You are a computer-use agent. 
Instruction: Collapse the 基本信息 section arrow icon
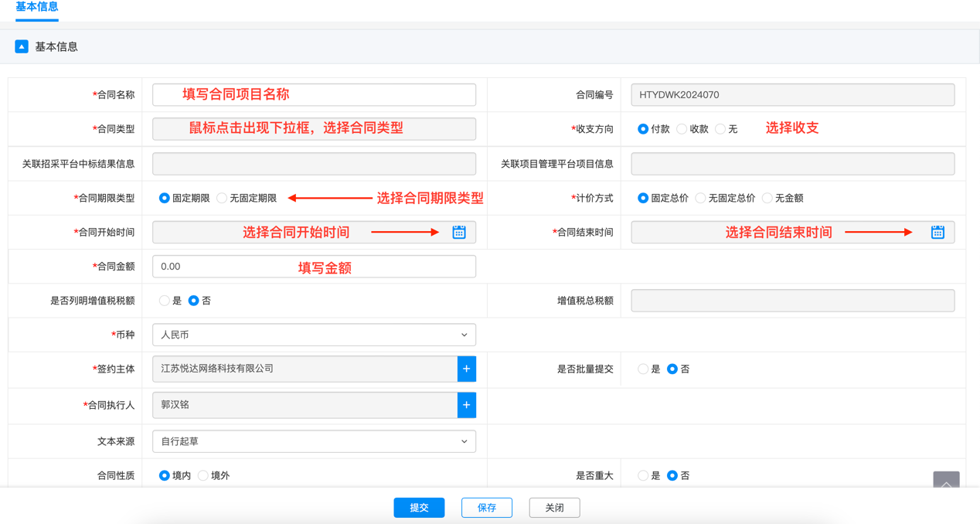tap(21, 46)
